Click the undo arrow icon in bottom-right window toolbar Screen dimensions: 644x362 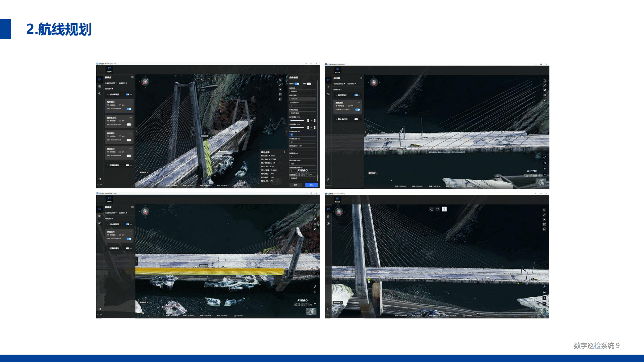point(438,209)
